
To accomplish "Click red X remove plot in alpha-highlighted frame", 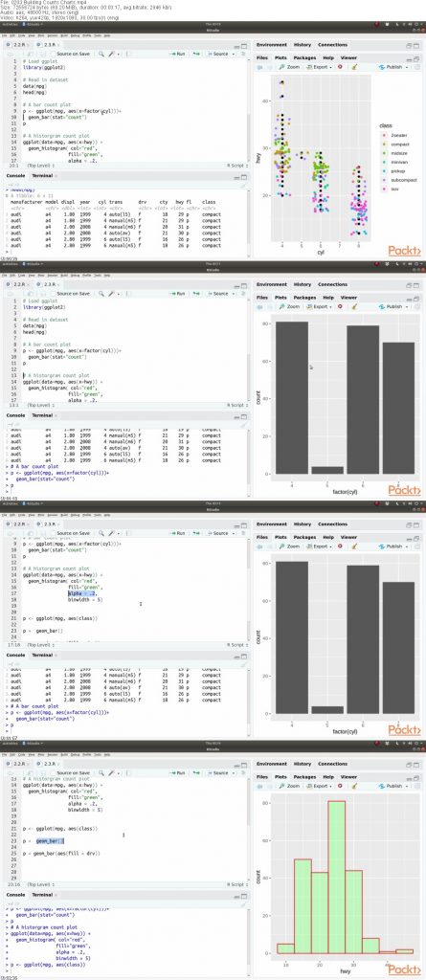I will [x=340, y=546].
